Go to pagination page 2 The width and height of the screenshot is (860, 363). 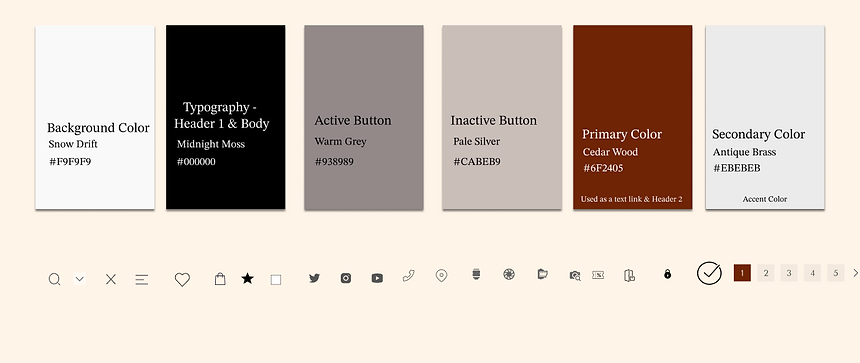[x=766, y=273]
